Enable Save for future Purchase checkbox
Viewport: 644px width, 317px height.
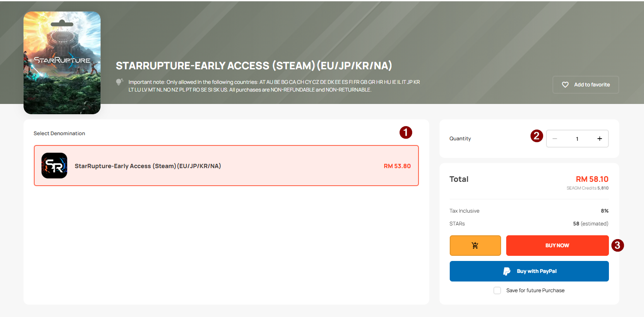(x=497, y=290)
